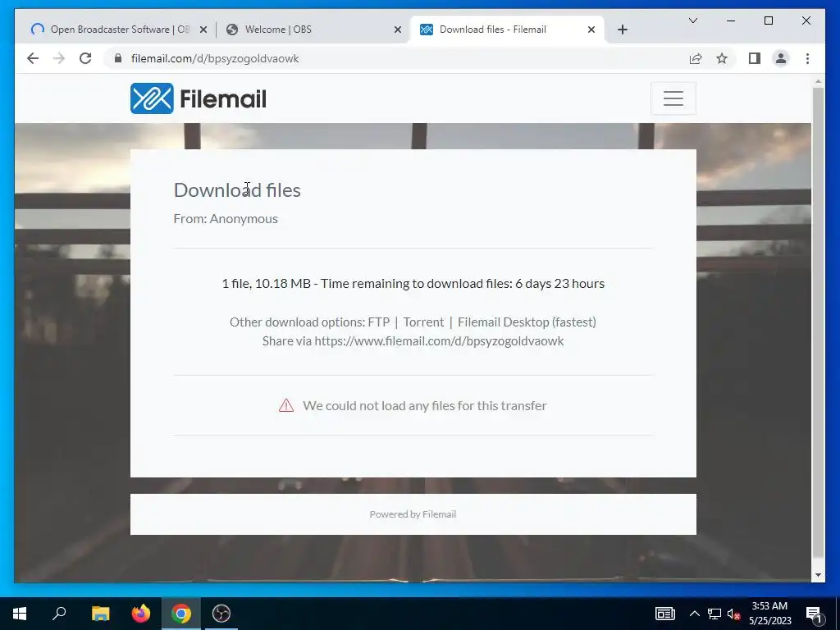Open the clock and date flyout
Viewport: 840px width, 630px height.
769,614
